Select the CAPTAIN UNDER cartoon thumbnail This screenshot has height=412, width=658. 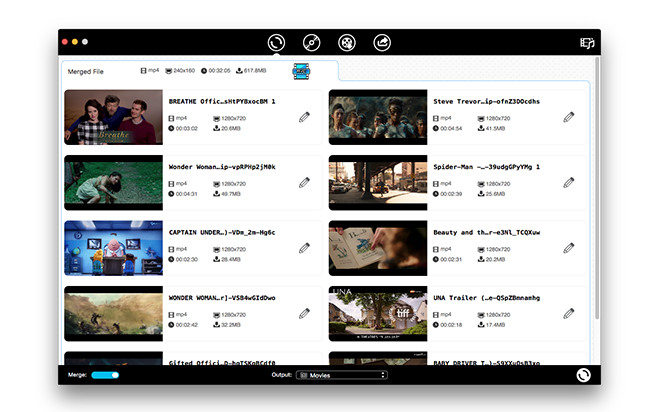coord(113,248)
